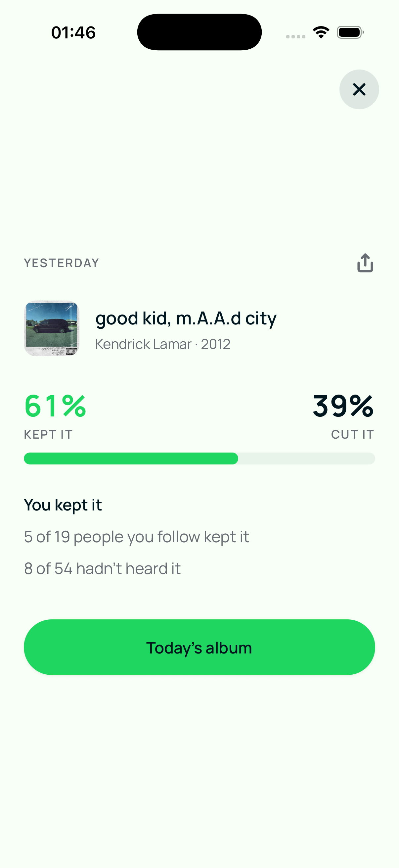Open '5 of 19 people you follow kept it'

[x=136, y=537]
